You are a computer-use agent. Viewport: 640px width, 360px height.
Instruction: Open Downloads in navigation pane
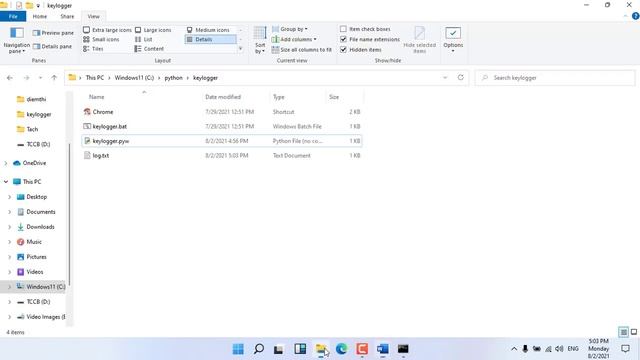36,227
